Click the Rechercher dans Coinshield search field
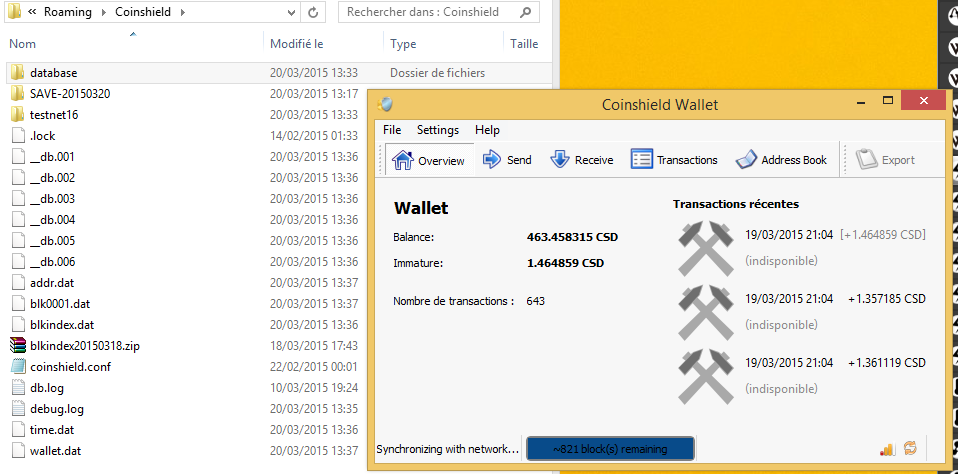The width and height of the screenshot is (958, 474). click(439, 12)
